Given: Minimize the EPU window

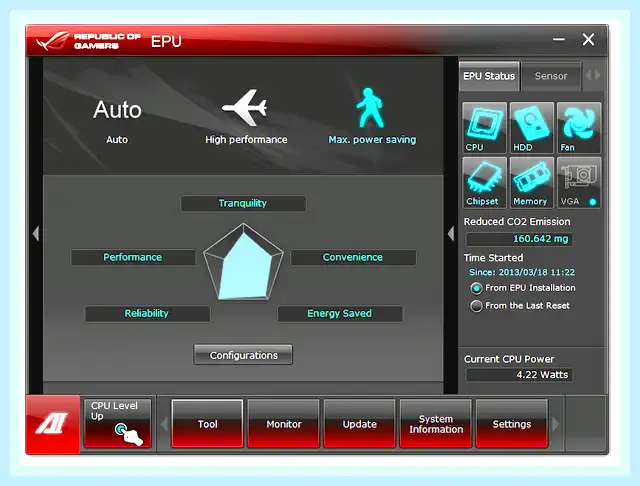Looking at the screenshot, I should 559,40.
